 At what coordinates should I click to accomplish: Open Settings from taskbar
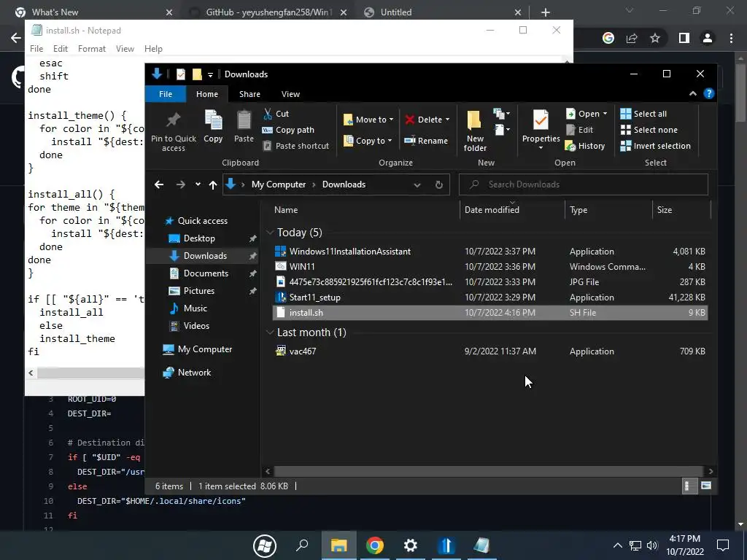click(x=410, y=545)
